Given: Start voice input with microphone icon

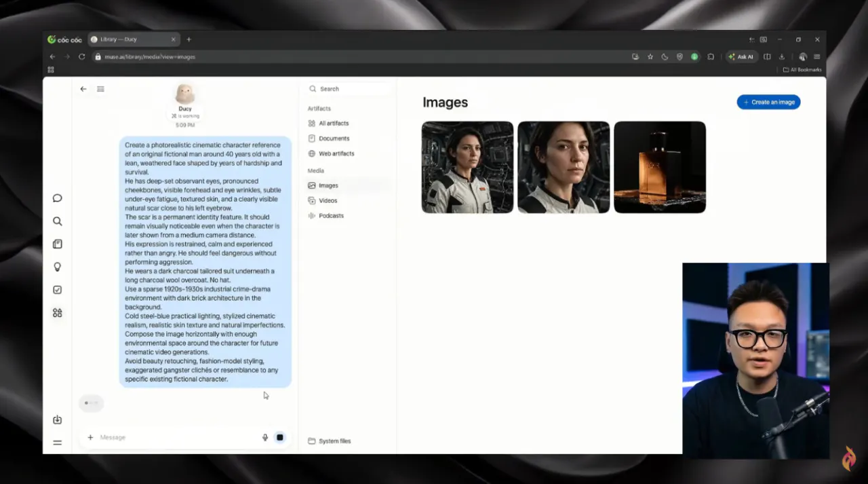Looking at the screenshot, I should pyautogui.click(x=265, y=437).
